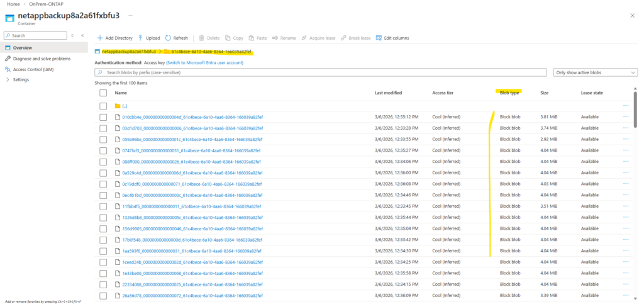Open more options for blob 010cbb4e

[x=625, y=117]
